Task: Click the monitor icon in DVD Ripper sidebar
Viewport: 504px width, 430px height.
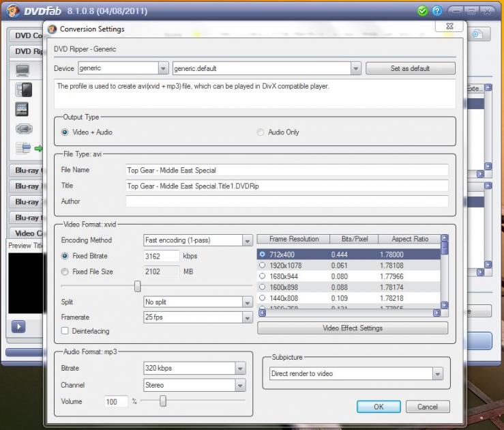Action: tap(23, 70)
